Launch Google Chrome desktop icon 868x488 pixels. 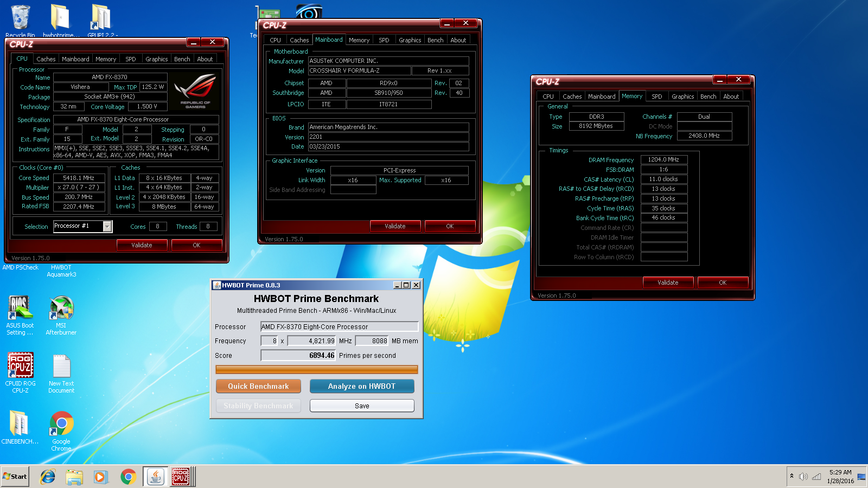[61, 431]
